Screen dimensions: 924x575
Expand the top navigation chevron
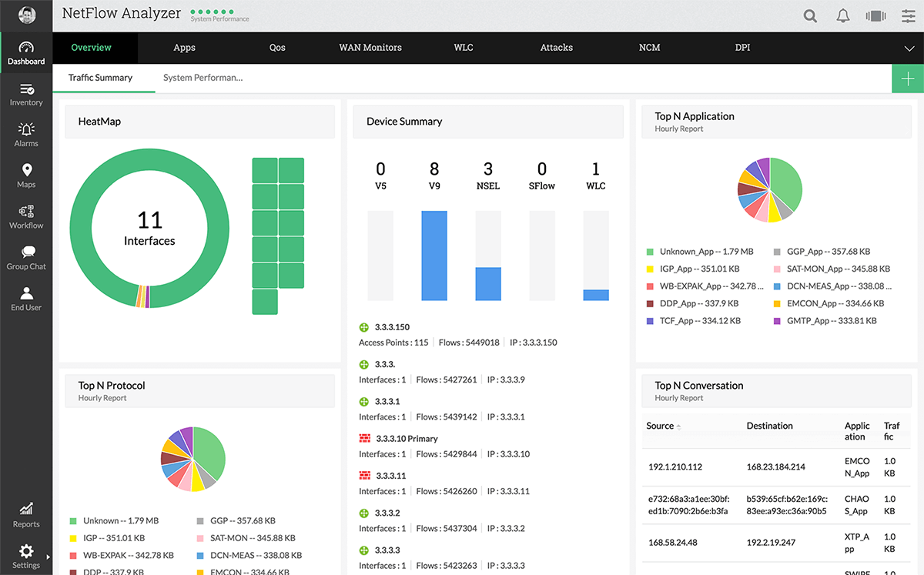909,48
